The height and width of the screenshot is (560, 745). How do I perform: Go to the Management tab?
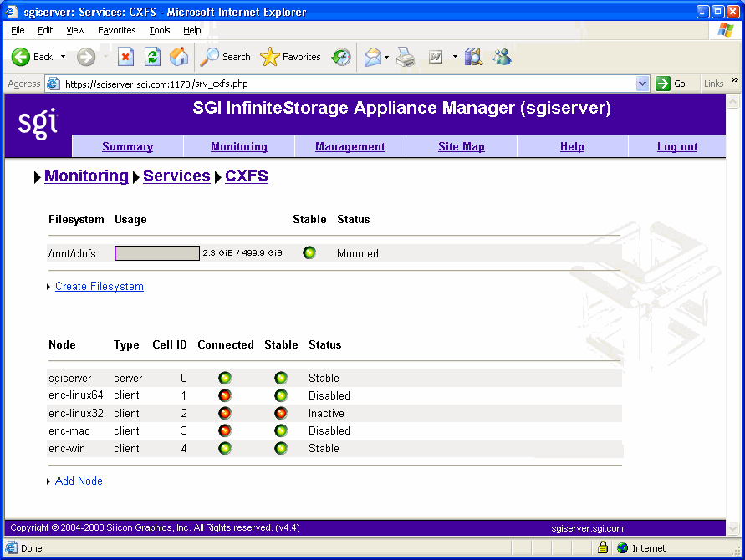(x=350, y=146)
